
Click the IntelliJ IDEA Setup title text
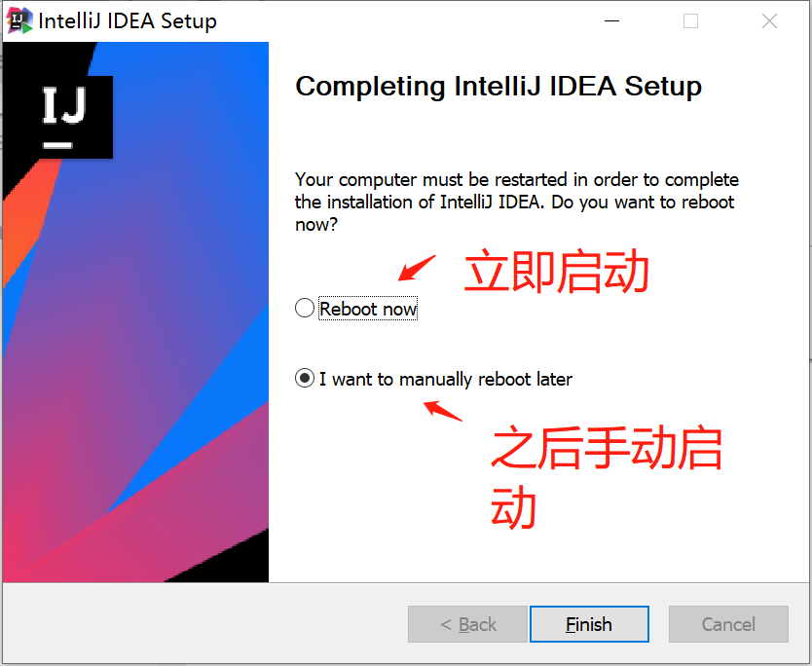click(x=127, y=19)
